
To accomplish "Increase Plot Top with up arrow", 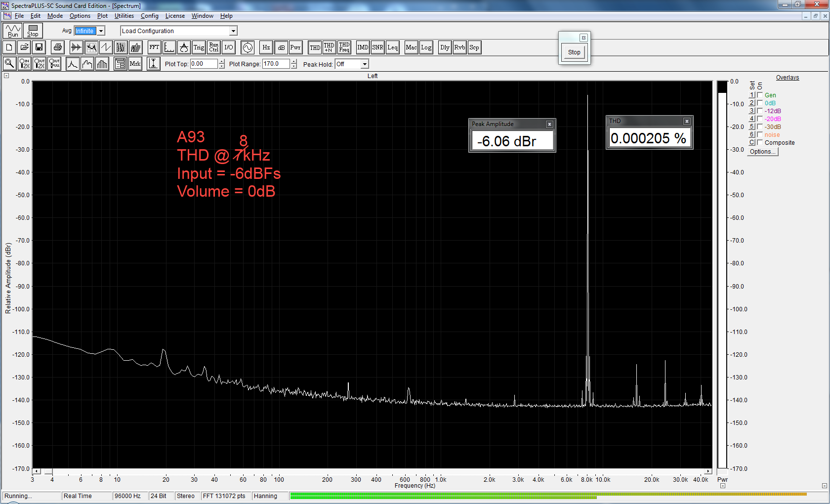I will tap(221, 62).
